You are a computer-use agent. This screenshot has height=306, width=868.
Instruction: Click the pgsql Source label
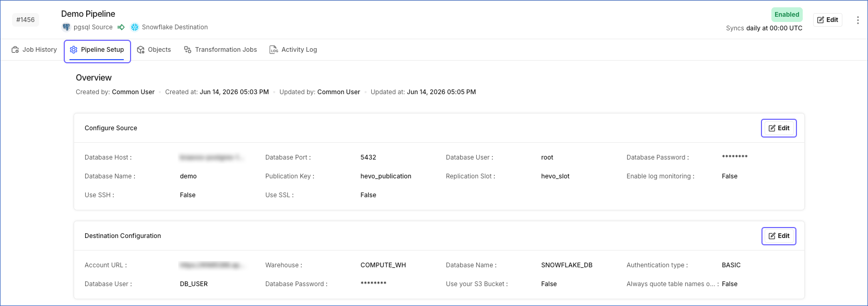click(x=93, y=27)
